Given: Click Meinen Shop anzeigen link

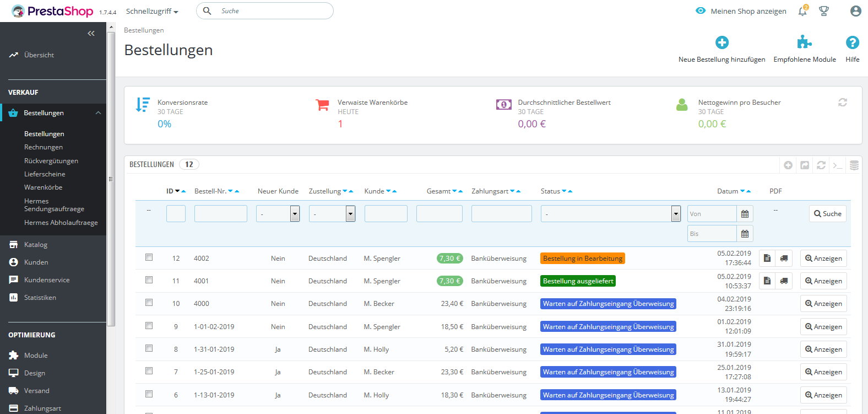Looking at the screenshot, I should (x=741, y=11).
